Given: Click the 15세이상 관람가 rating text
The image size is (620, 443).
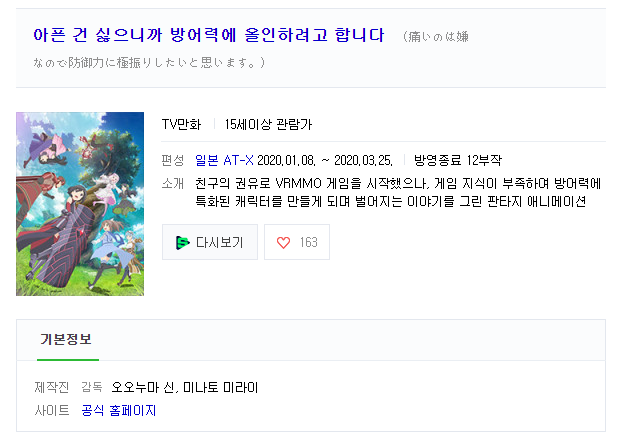Looking at the screenshot, I should coord(268,125).
